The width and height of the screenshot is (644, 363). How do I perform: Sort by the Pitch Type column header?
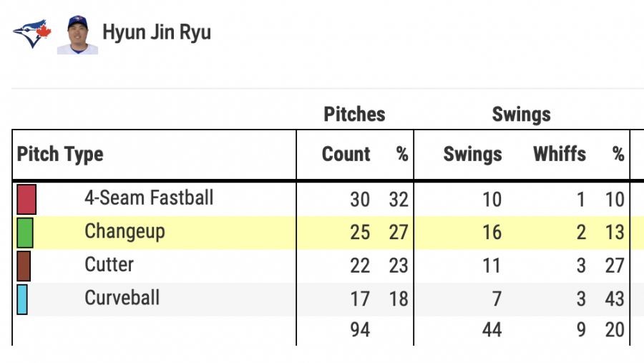pyautogui.click(x=60, y=154)
